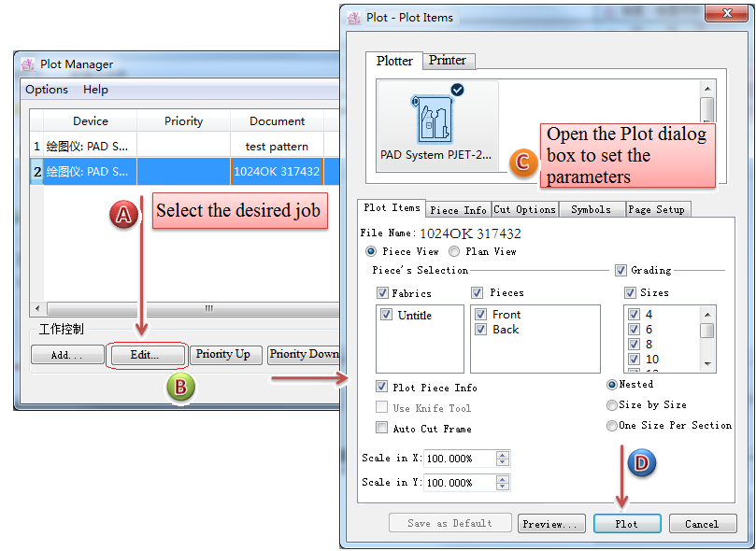The width and height of the screenshot is (756, 551).
Task: Open the Options menu in Plot Manager
Action: (47, 90)
